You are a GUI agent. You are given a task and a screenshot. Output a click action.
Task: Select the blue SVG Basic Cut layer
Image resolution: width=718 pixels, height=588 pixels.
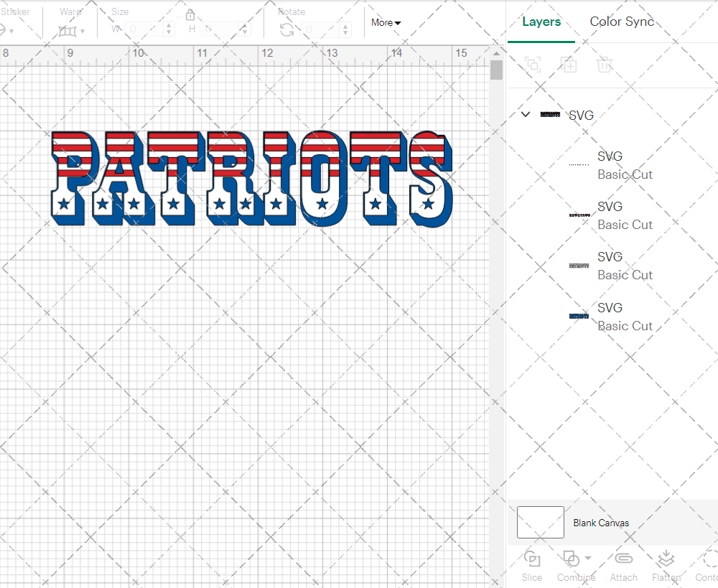(x=612, y=317)
